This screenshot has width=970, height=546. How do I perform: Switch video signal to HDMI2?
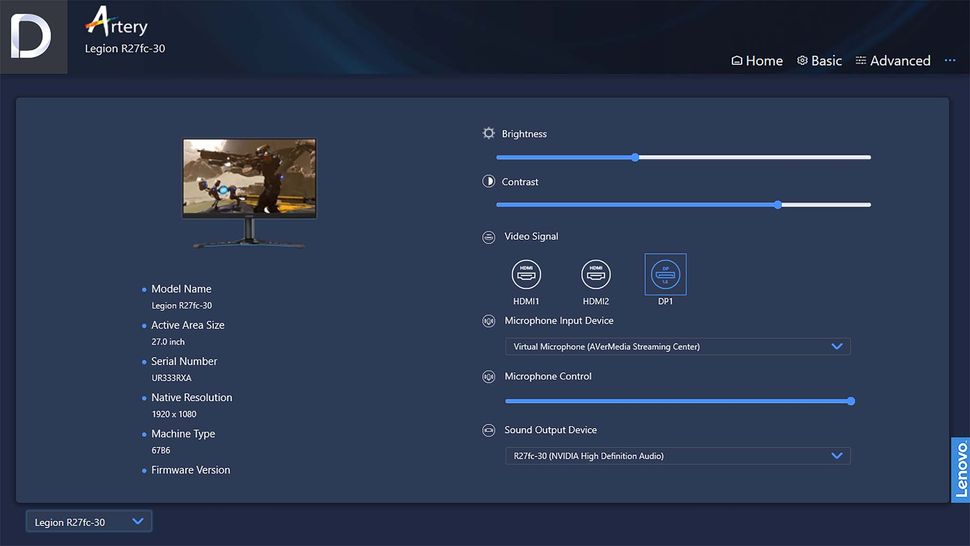point(596,274)
